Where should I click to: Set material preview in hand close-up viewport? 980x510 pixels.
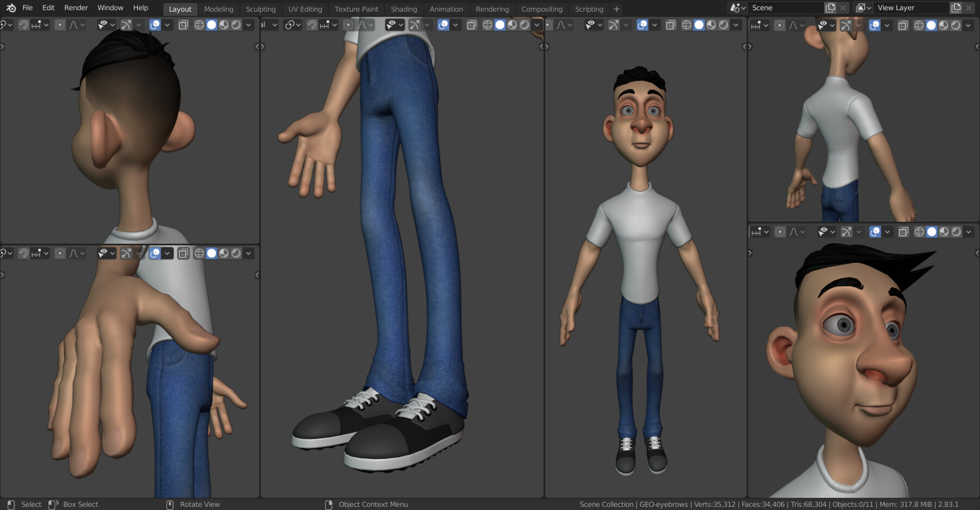click(224, 253)
